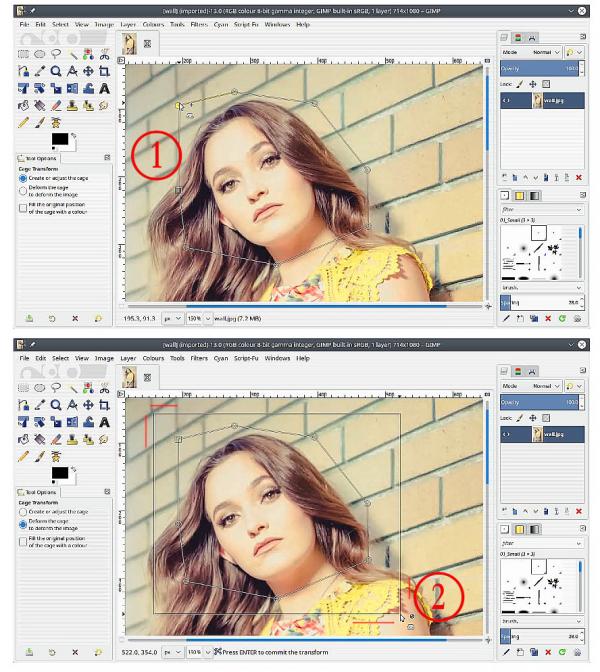Open the px units dropdown in the bottom status bar
Viewport: 600px width, 672px height.
[173, 652]
